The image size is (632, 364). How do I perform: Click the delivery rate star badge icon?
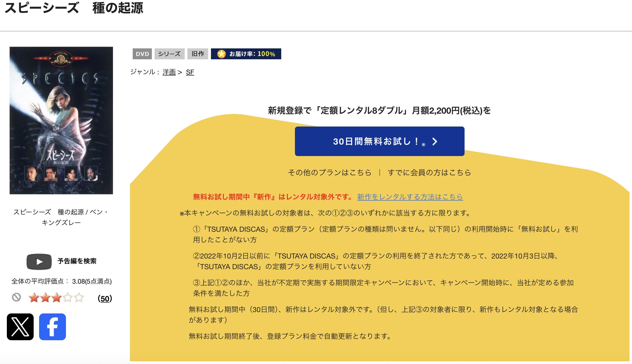(x=221, y=54)
